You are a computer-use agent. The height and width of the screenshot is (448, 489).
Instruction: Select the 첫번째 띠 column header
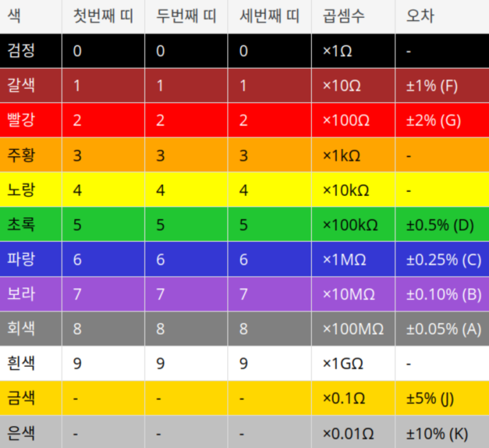tap(103, 16)
